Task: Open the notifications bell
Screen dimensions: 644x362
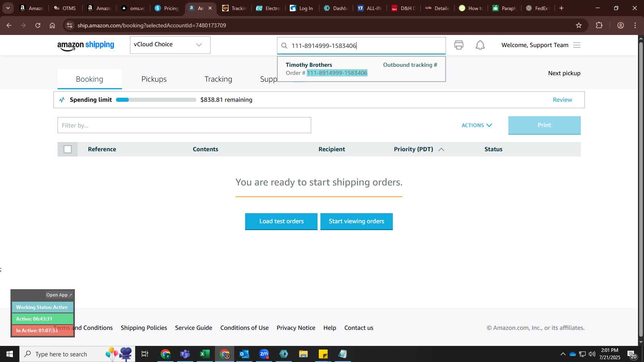Action: coord(480,45)
